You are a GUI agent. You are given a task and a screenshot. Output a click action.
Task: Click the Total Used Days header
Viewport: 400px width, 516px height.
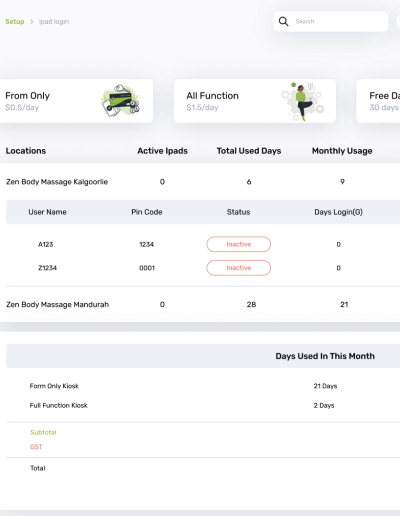[249, 151]
